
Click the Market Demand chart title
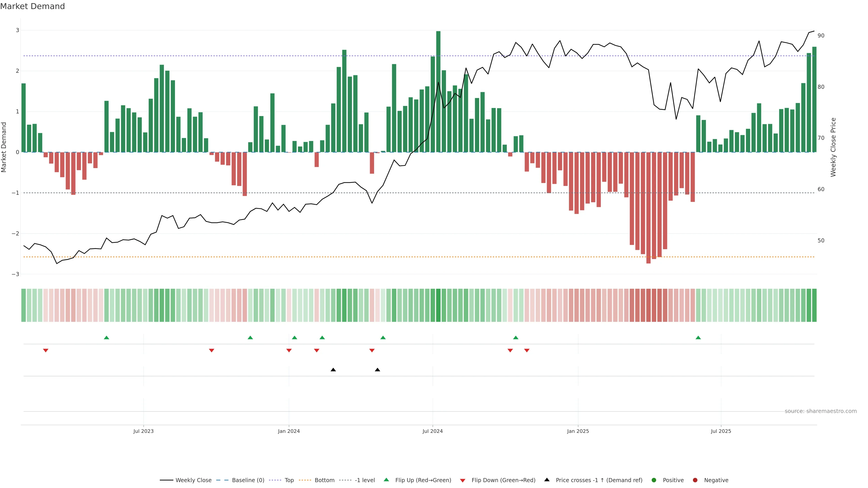tap(32, 6)
